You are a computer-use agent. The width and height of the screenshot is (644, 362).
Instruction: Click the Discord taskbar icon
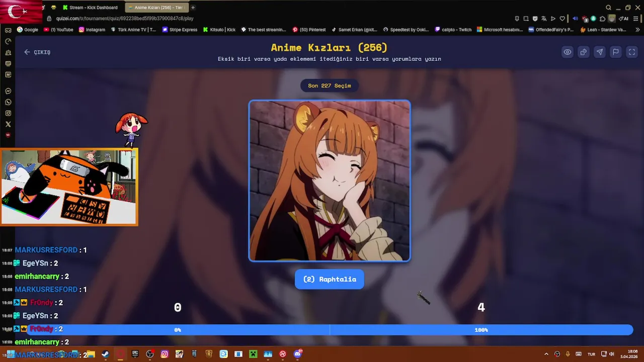tap(297, 354)
